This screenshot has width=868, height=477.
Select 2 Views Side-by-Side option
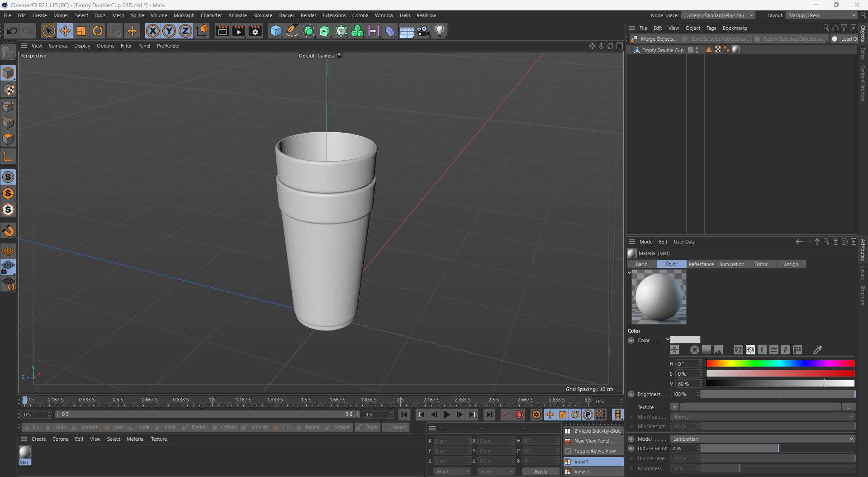click(x=593, y=431)
